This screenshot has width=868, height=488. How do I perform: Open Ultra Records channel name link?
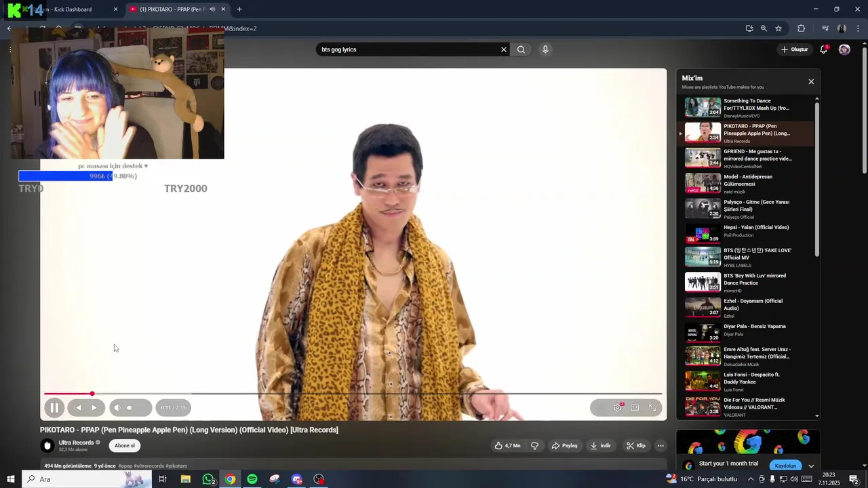click(x=76, y=443)
